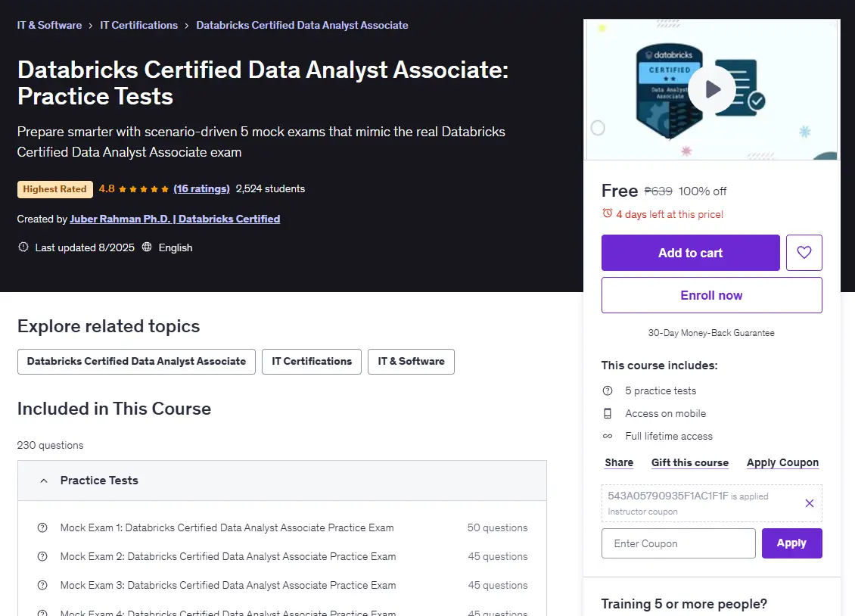Play the course preview video
The width and height of the screenshot is (855, 616).
[x=711, y=89]
